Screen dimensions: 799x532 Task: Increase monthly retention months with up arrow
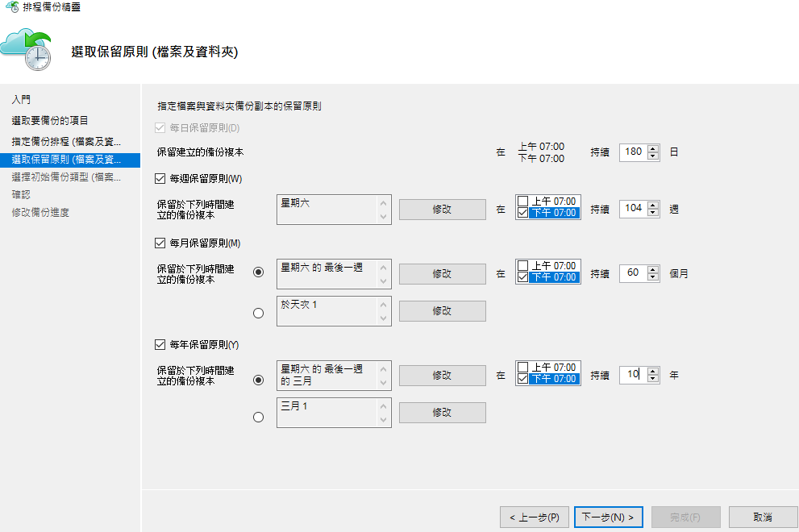point(653,269)
